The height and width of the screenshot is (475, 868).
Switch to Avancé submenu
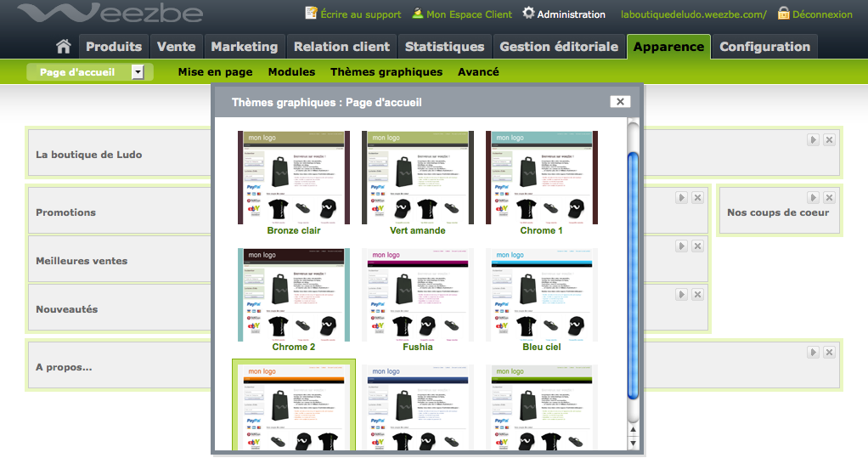pyautogui.click(x=478, y=72)
